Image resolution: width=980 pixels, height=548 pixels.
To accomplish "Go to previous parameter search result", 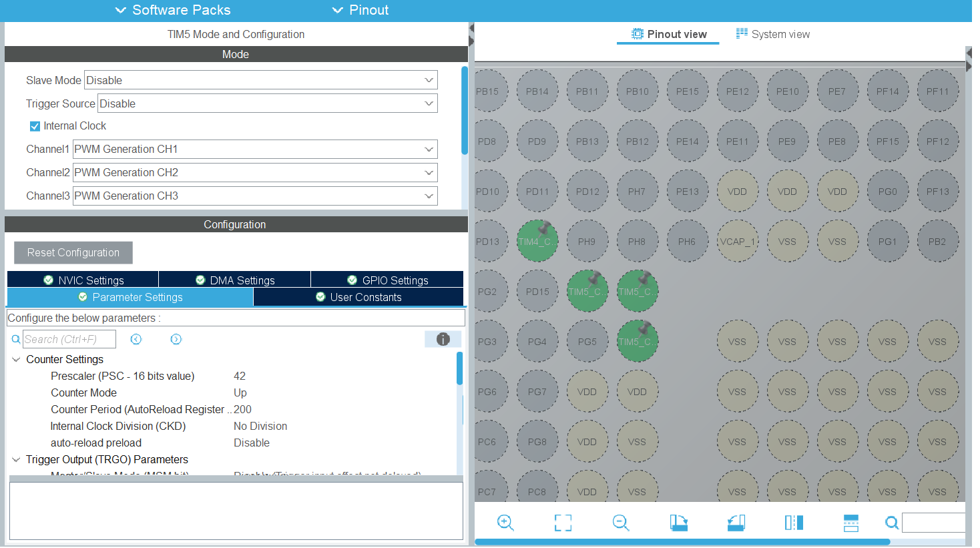I will [136, 339].
